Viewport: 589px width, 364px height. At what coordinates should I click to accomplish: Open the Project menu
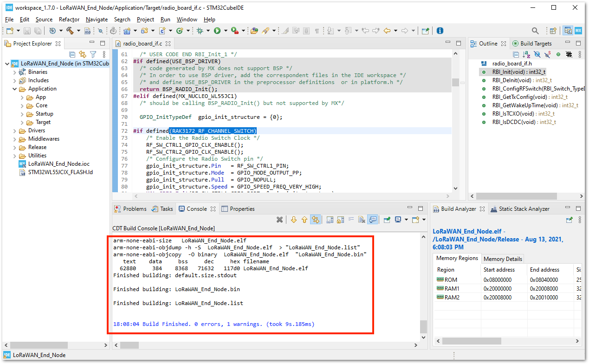tap(145, 19)
